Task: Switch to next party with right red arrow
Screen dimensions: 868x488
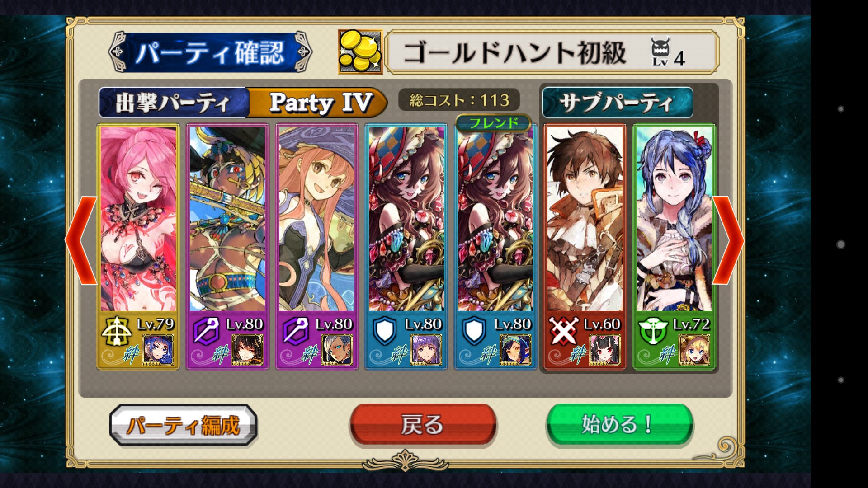Action: (728, 240)
